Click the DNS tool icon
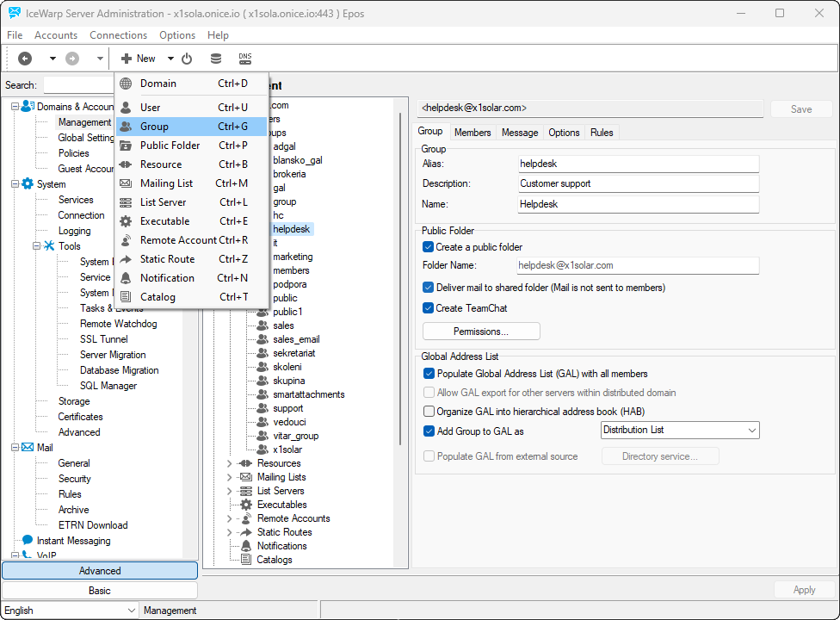The width and height of the screenshot is (840, 620). coord(244,59)
